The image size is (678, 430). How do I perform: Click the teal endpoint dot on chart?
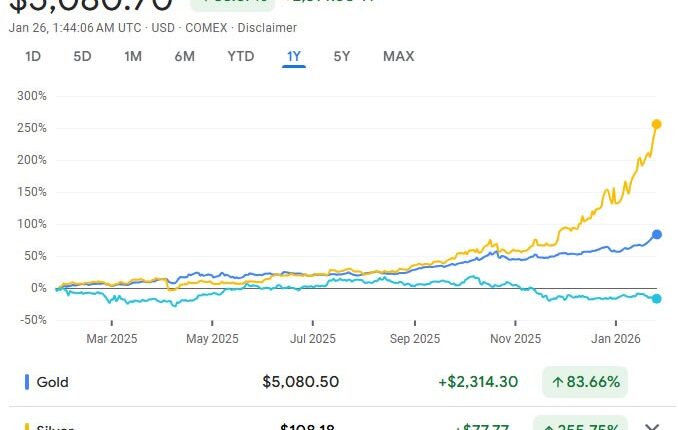657,298
